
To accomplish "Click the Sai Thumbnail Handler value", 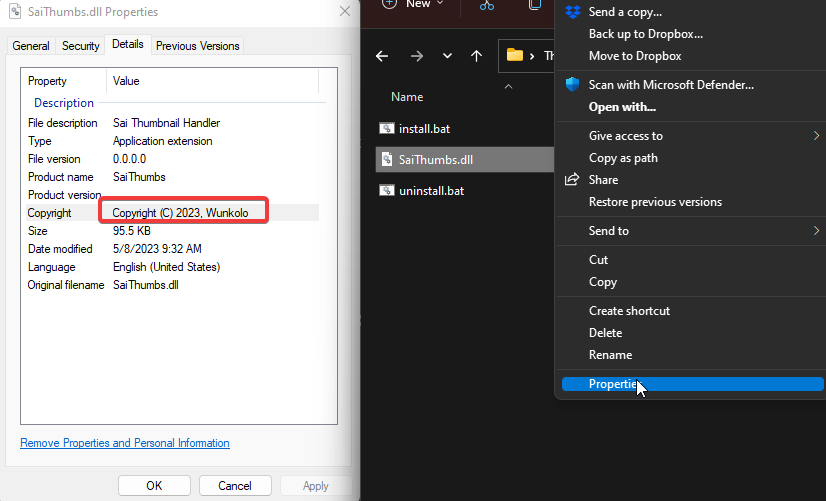I will (x=166, y=123).
